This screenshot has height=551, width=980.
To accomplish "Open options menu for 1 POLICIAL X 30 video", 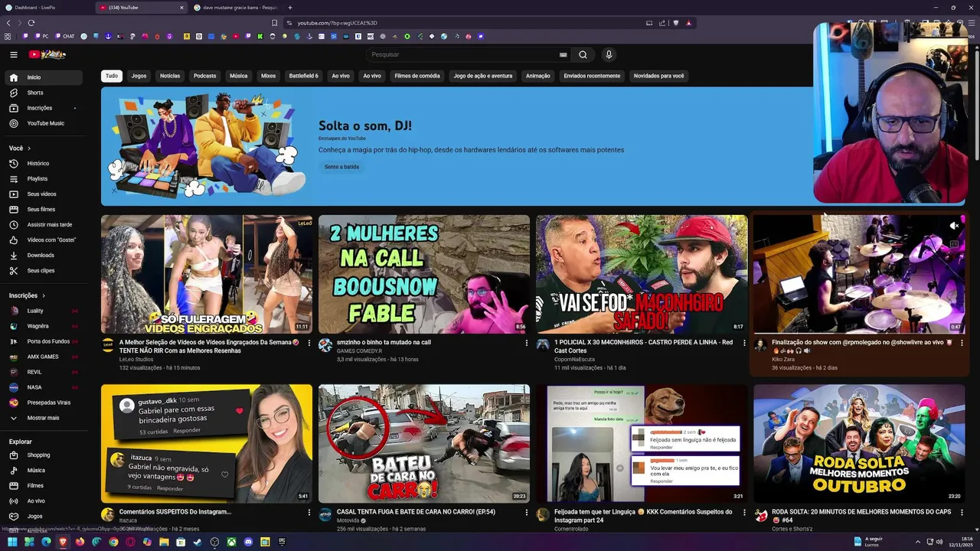I will 744,343.
